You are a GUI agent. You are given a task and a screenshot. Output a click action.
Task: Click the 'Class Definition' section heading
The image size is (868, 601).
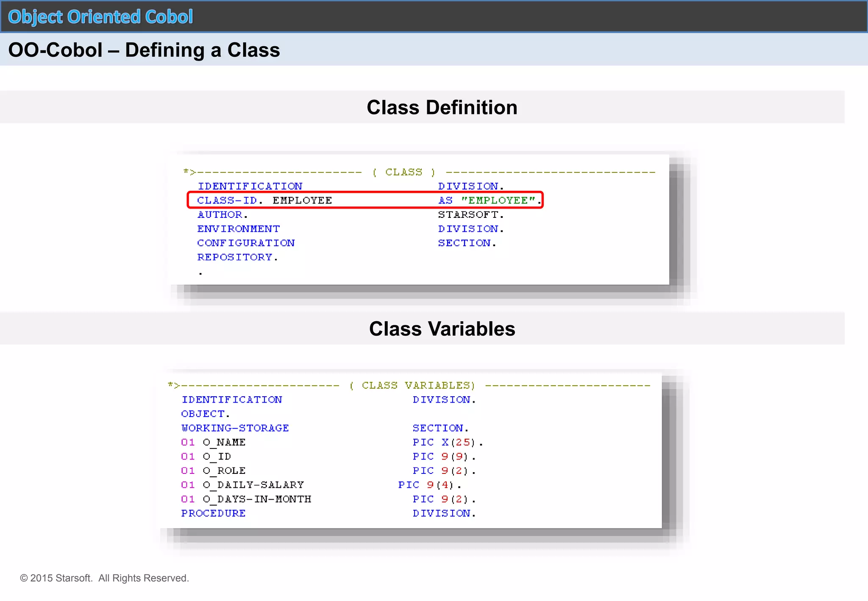442,107
